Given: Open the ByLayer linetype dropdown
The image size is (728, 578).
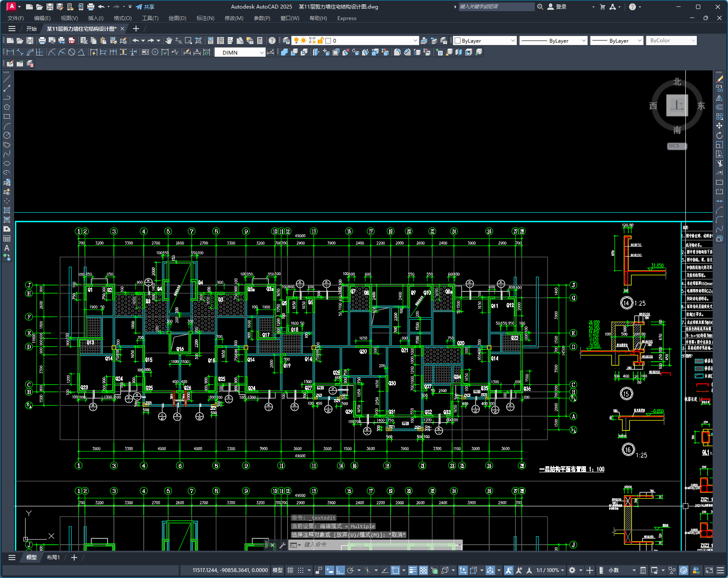Looking at the screenshot, I should (x=584, y=41).
